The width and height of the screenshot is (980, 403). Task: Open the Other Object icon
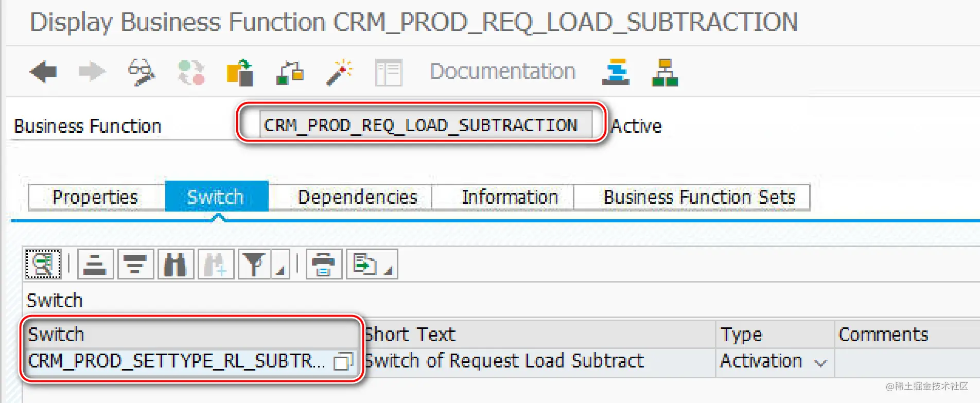point(240,72)
